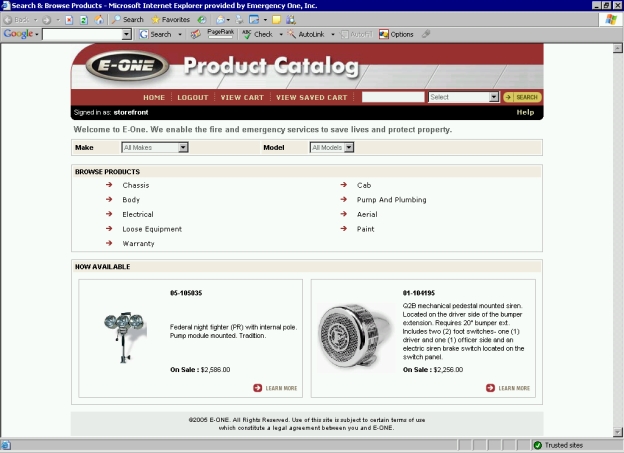The width and height of the screenshot is (624, 453).
Task: Click product number 05-105035
Action: point(186,293)
